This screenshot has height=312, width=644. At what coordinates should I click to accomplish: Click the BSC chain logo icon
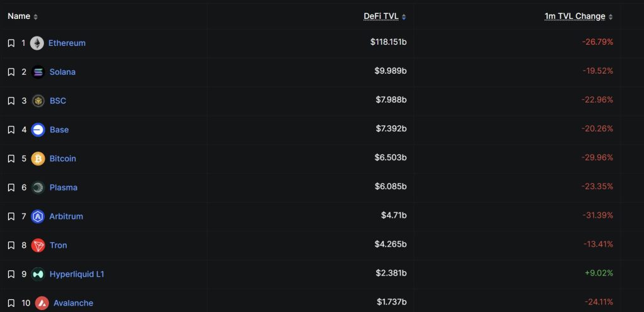38,101
